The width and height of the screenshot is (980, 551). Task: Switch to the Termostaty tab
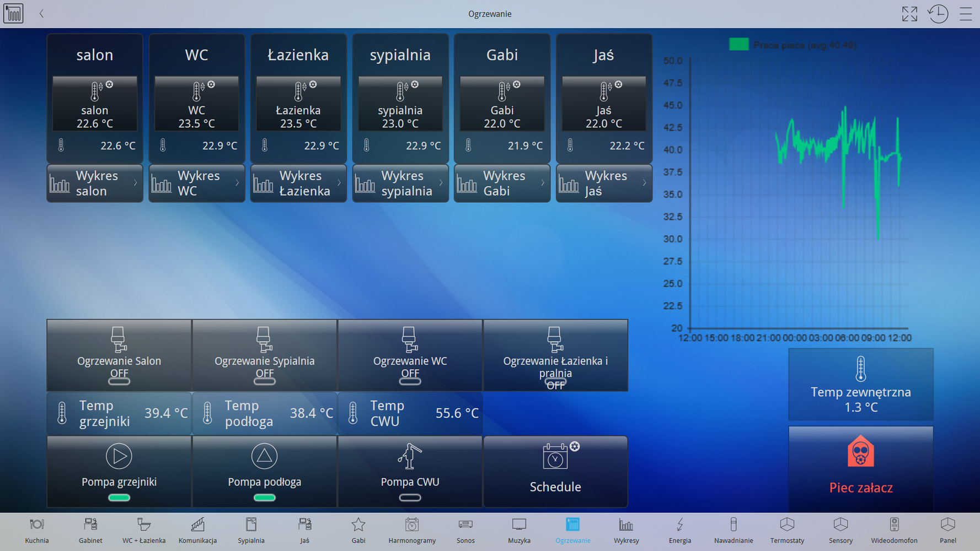[787, 531]
